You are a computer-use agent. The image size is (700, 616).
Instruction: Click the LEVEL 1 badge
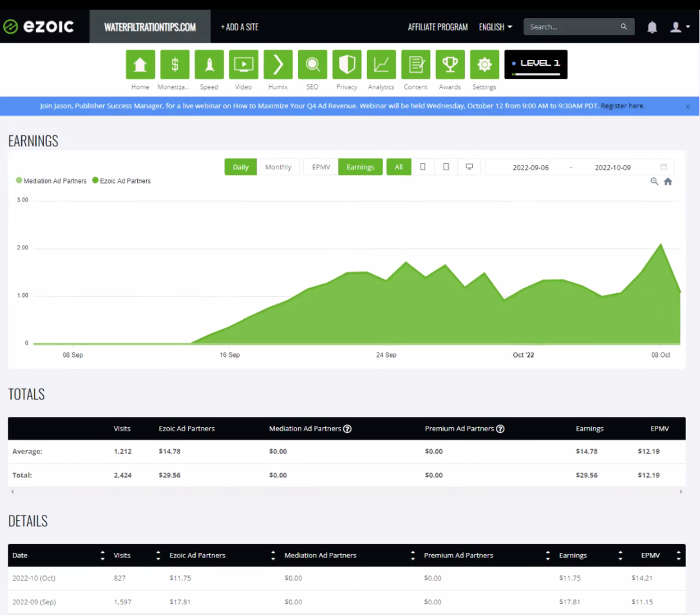coord(536,65)
